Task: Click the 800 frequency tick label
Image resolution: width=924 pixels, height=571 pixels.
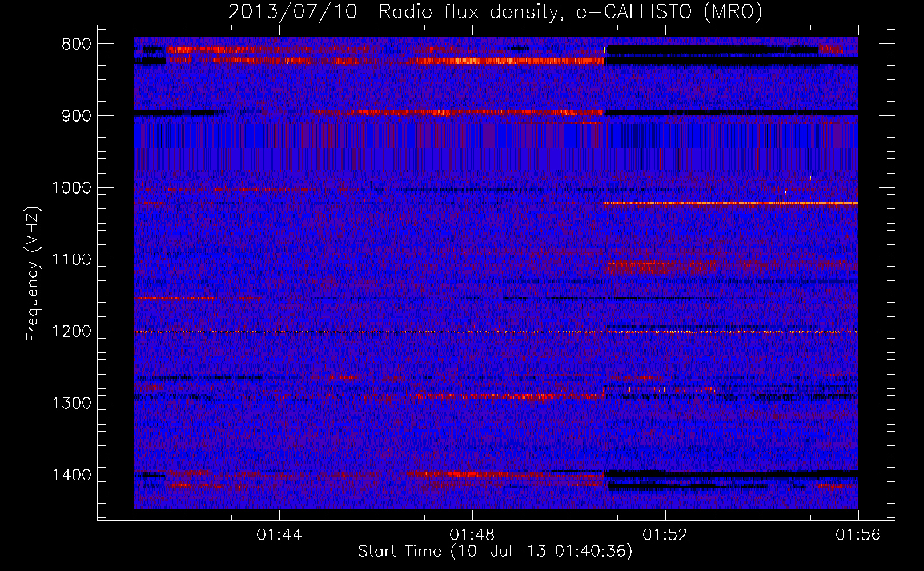Action: [x=77, y=45]
